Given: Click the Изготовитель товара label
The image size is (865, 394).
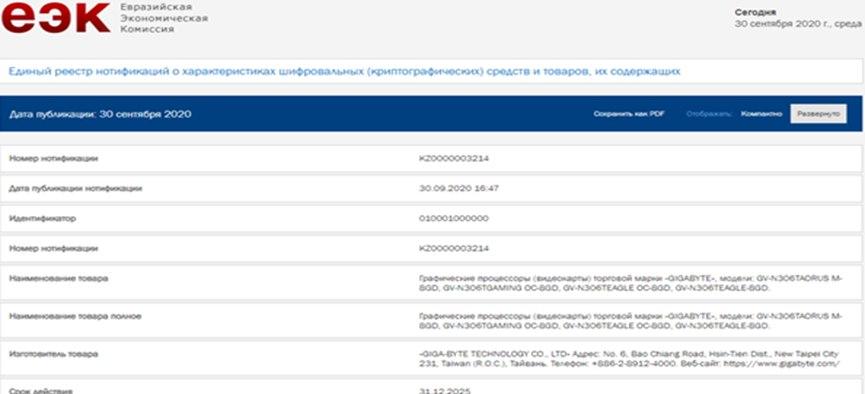Looking at the screenshot, I should 54,354.
